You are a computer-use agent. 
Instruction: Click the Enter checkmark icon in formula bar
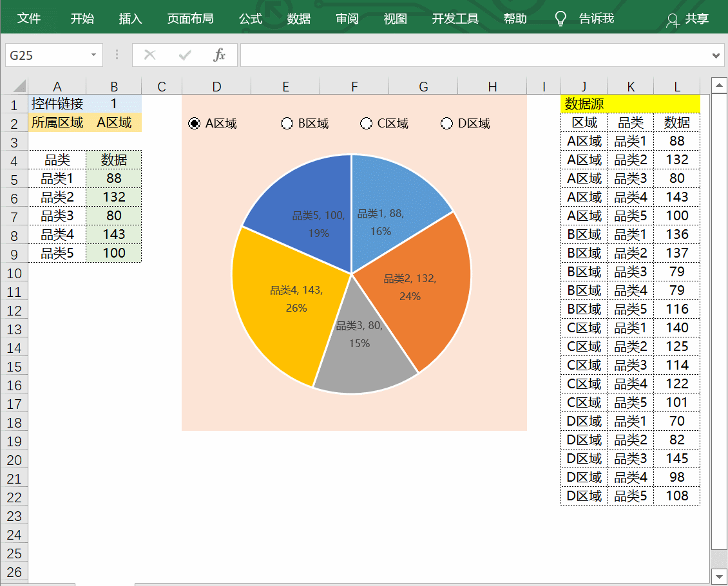(185, 55)
